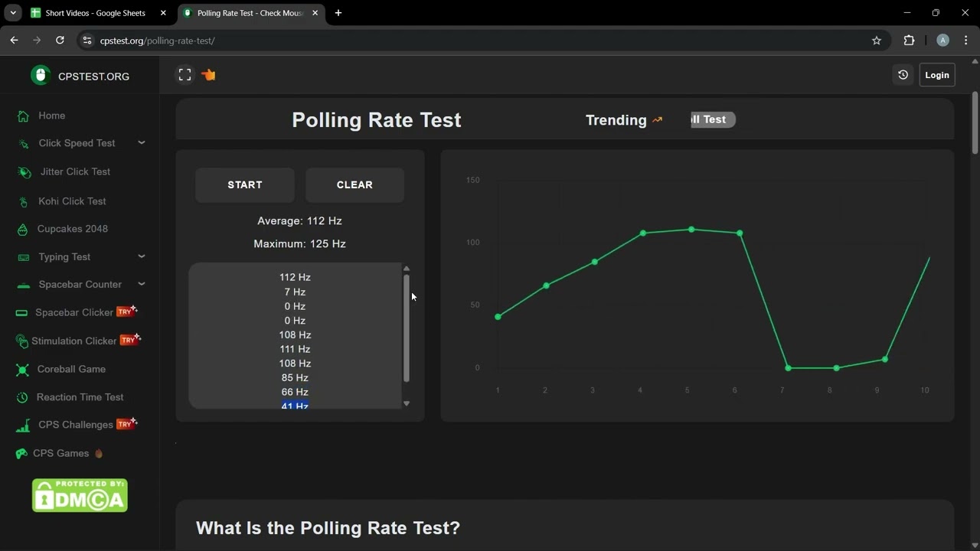Open the DMCA protected badge
This screenshot has width=980, height=551.
pyautogui.click(x=80, y=495)
